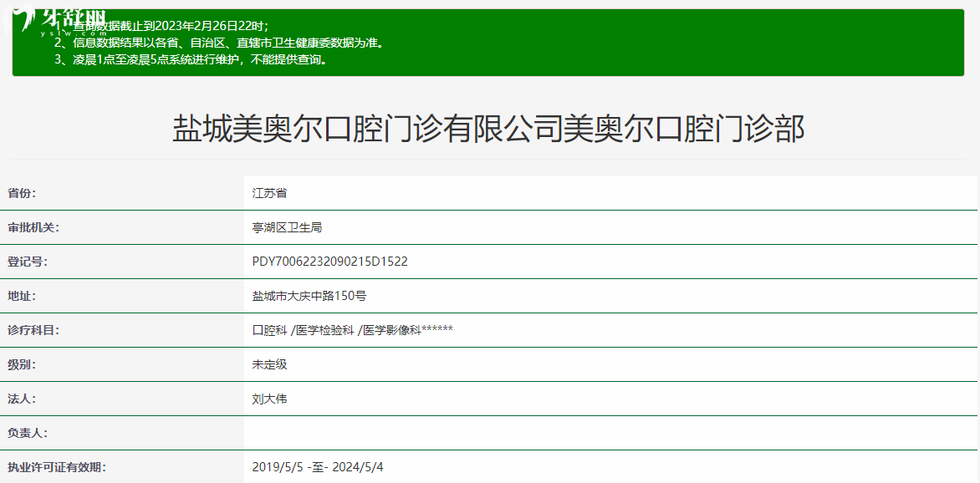The height and width of the screenshot is (483, 980).
Task: Click the value 未定级
Action: point(269,365)
